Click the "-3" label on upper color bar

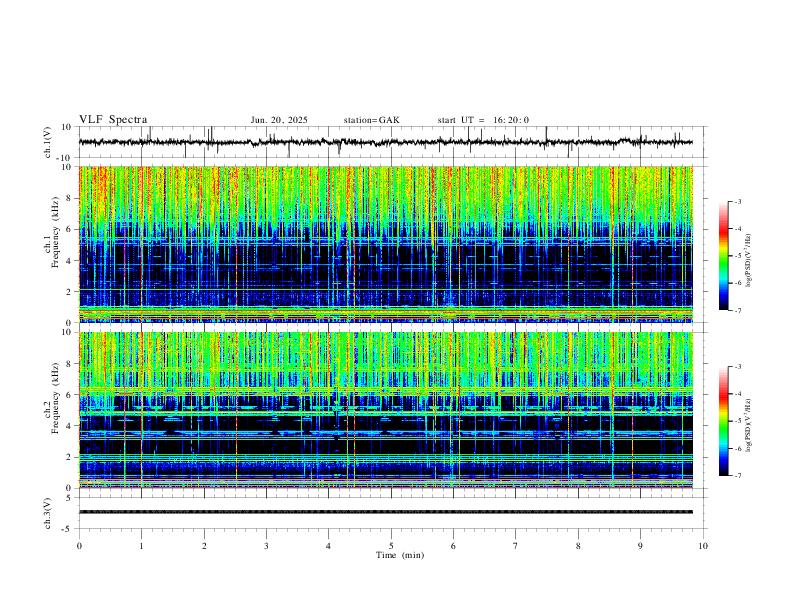(x=738, y=201)
